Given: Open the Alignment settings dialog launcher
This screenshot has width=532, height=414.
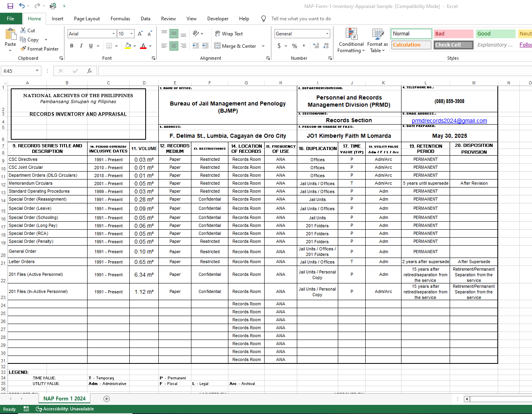Looking at the screenshot, I should point(268,58).
